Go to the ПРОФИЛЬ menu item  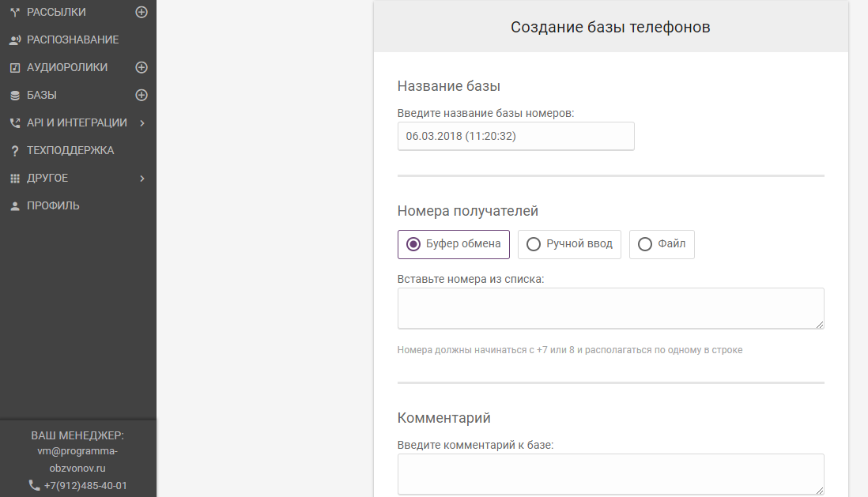pyautogui.click(x=53, y=205)
